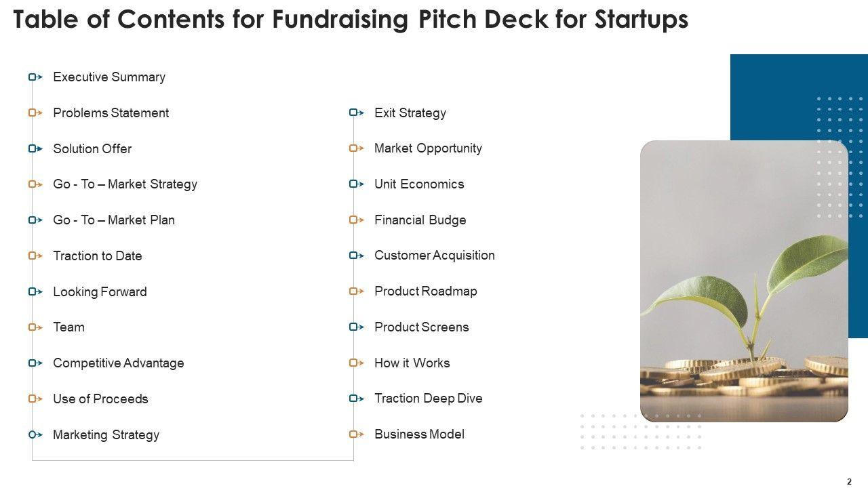Select the Use of Proceeds item
The width and height of the screenshot is (868, 488).
pyautogui.click(x=100, y=399)
